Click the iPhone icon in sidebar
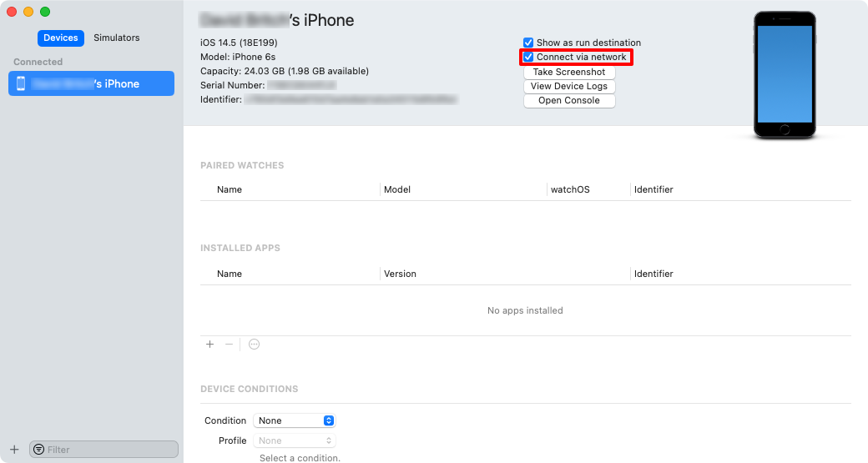The height and width of the screenshot is (463, 868). [21, 83]
